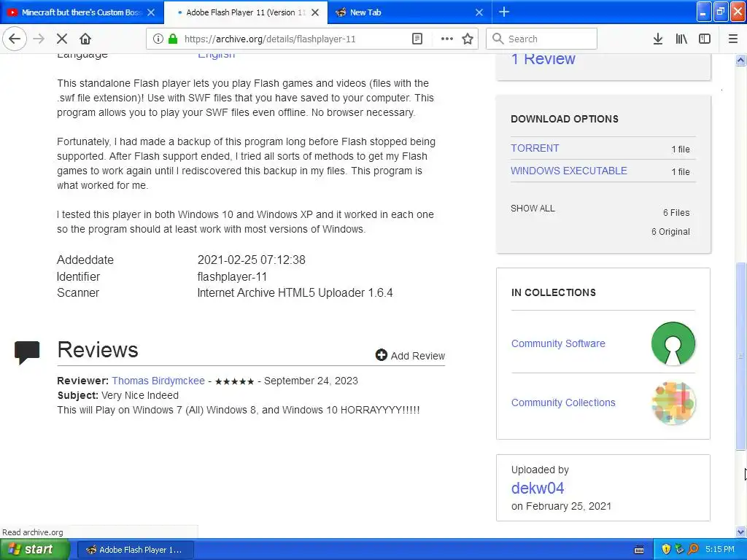Go back using the browser back arrow
Screen dimensions: 747x560
15,39
